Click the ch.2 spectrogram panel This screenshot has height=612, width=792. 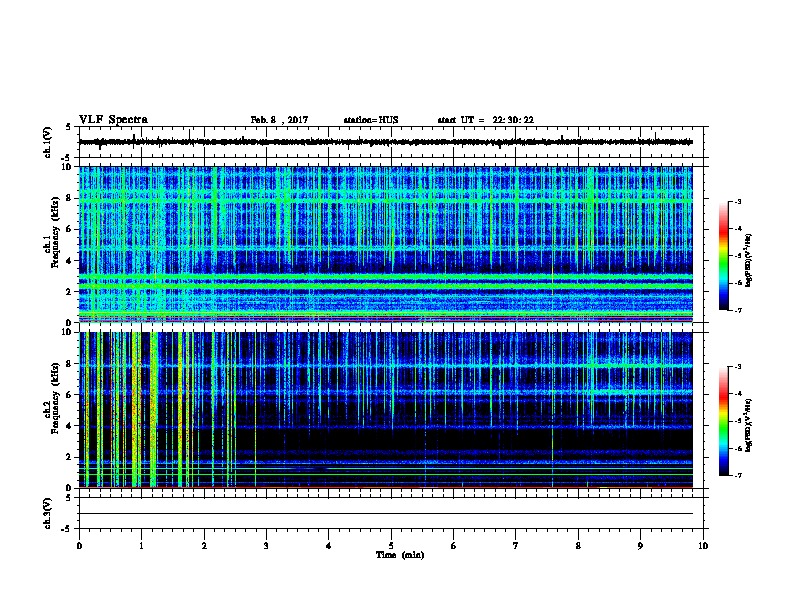[386, 410]
